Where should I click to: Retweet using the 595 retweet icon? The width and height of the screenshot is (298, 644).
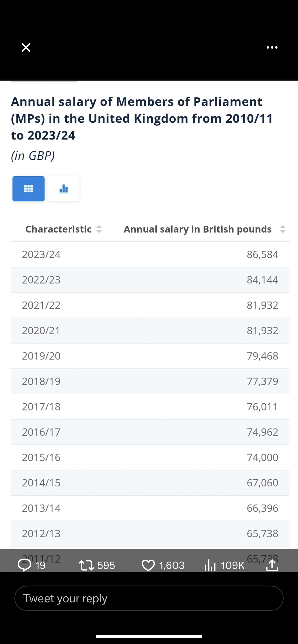coord(86,565)
